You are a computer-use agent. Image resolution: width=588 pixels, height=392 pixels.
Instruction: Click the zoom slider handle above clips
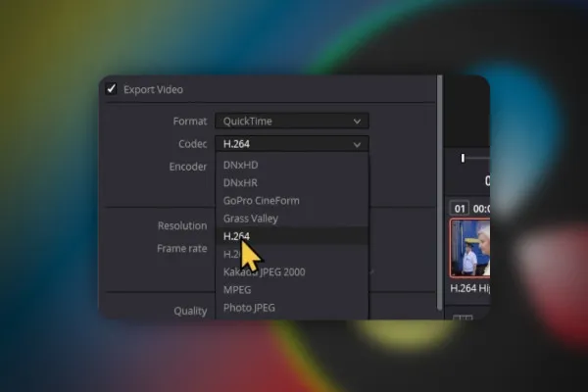464,159
